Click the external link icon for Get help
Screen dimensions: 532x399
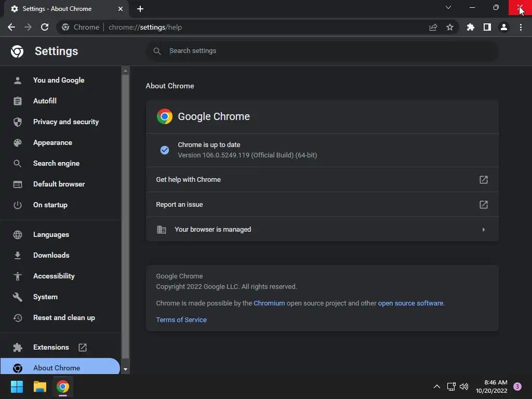(x=484, y=179)
